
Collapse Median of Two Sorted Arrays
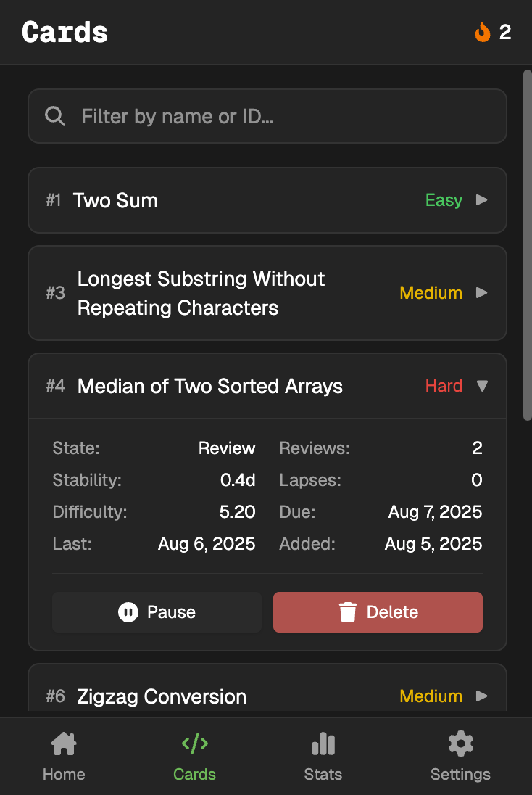tap(481, 386)
